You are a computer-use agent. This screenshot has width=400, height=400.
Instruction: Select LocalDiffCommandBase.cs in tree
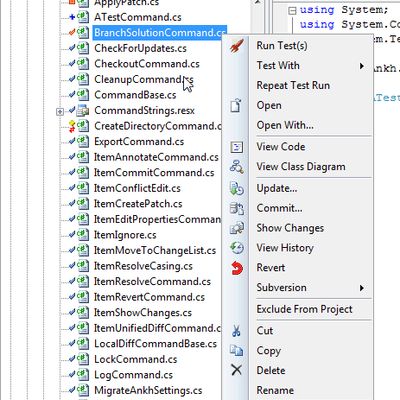click(x=155, y=344)
